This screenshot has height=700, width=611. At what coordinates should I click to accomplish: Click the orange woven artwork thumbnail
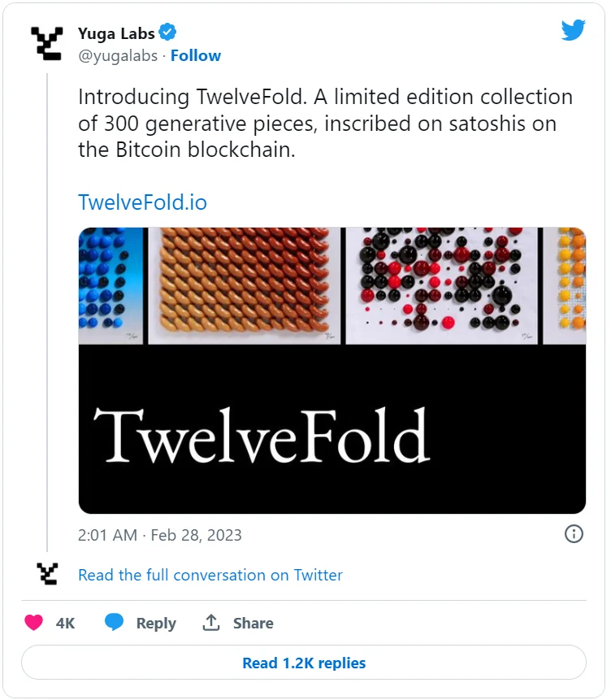(244, 285)
